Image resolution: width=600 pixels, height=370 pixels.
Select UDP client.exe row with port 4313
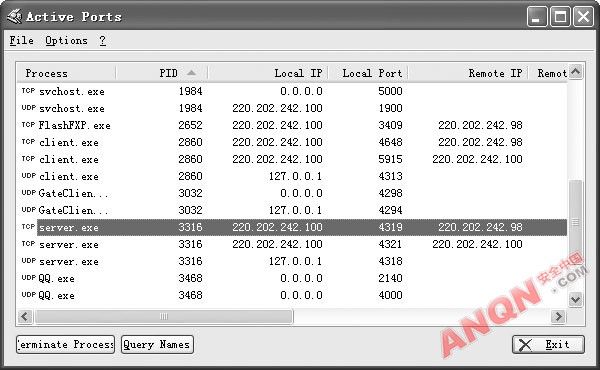(x=292, y=176)
